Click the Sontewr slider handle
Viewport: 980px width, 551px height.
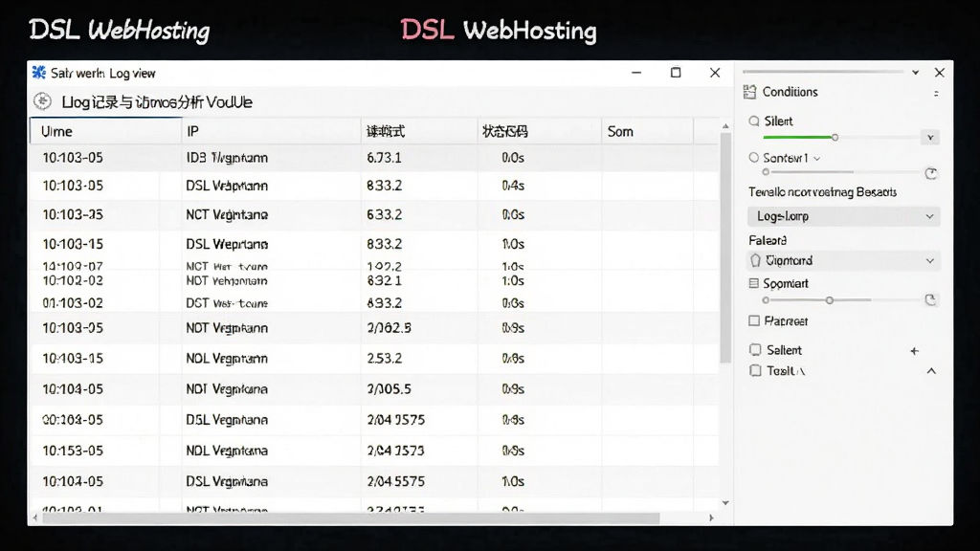[x=766, y=172]
